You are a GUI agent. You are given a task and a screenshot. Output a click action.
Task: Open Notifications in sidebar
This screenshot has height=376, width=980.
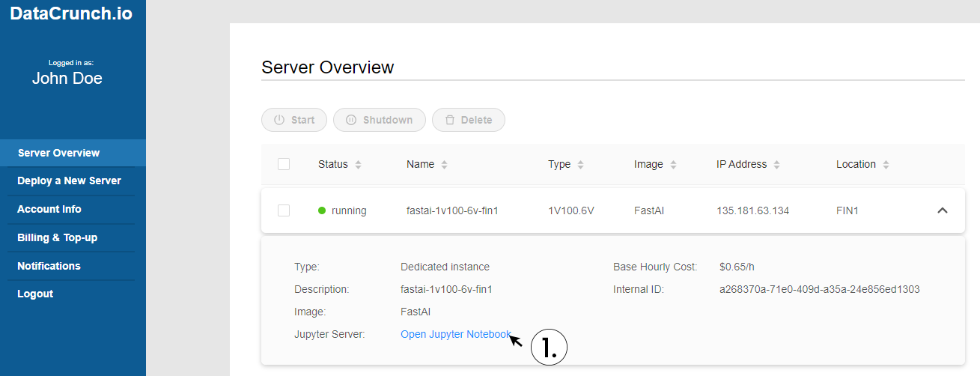pyautogui.click(x=49, y=266)
